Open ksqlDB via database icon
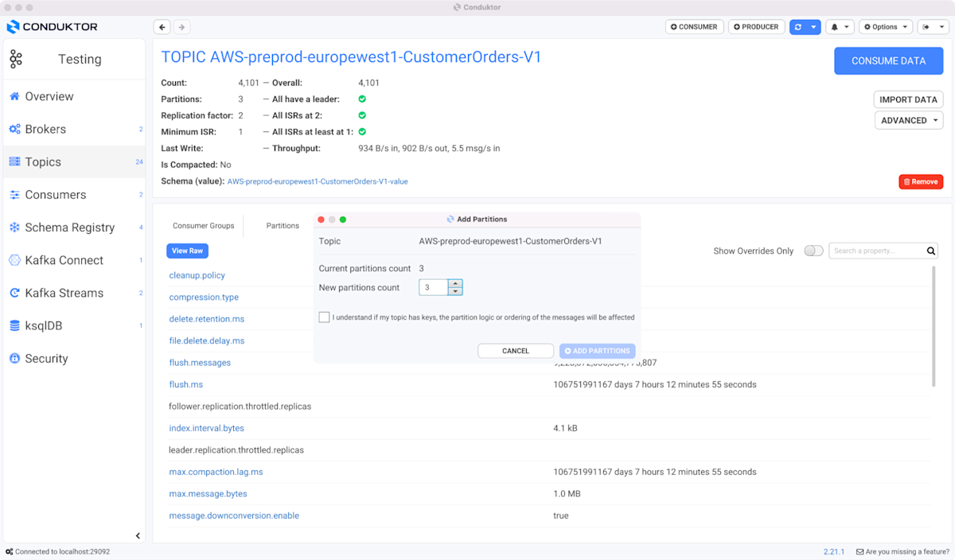 pos(14,325)
